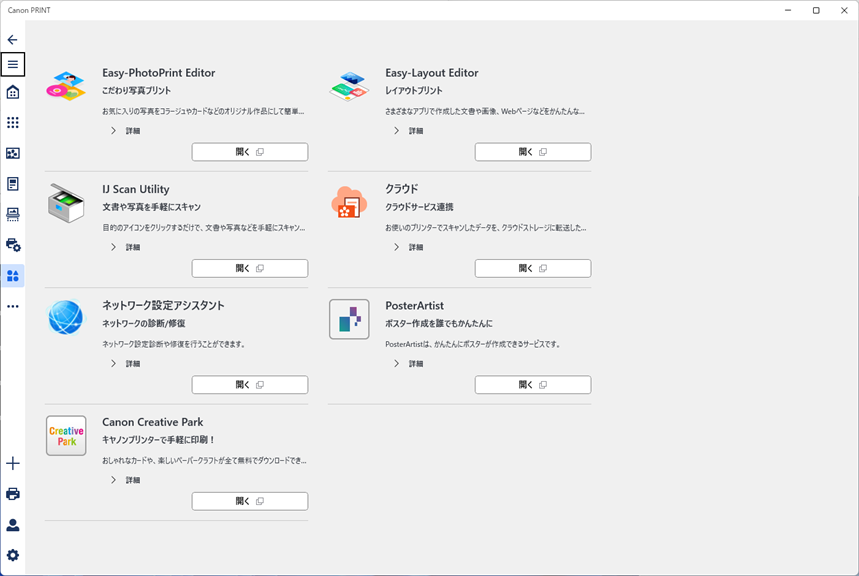Open printer settings icon with gear
The height and width of the screenshot is (576, 859).
(x=13, y=245)
